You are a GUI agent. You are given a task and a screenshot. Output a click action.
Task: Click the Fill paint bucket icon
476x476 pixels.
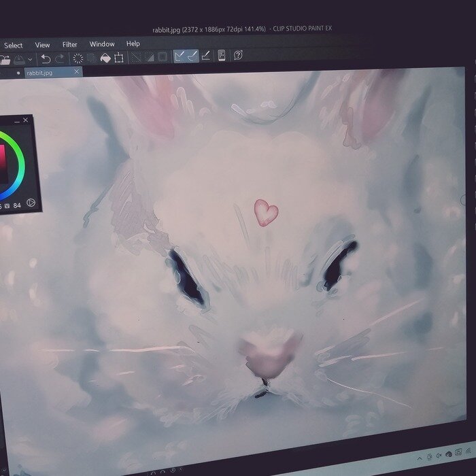click(105, 58)
